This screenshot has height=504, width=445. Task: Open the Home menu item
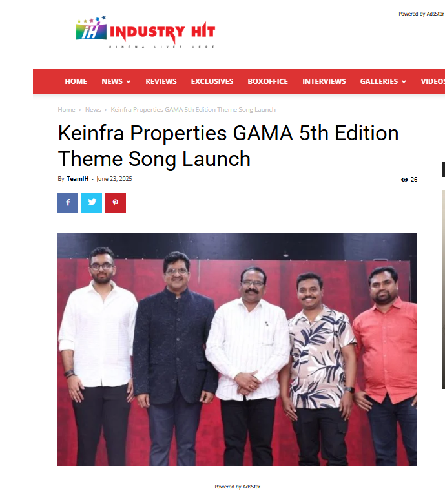[x=76, y=81]
